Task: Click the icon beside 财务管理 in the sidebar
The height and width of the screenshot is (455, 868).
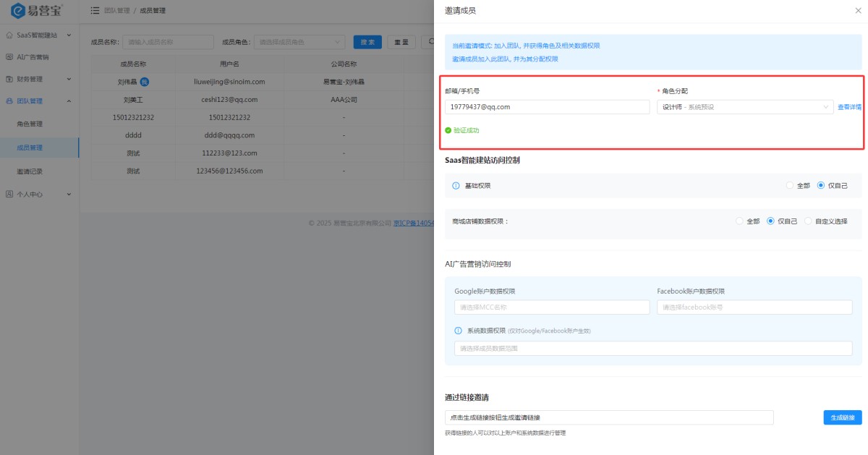Action: (x=9, y=79)
